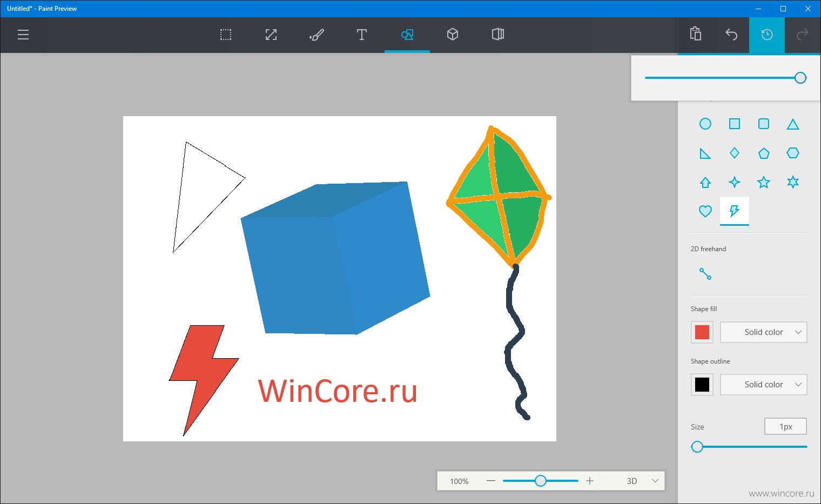821x504 pixels.
Task: Pick the right triangle shape
Action: [x=705, y=153]
